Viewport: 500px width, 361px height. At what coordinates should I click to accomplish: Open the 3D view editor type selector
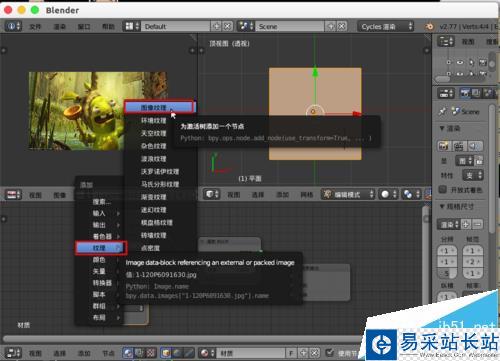coord(212,194)
